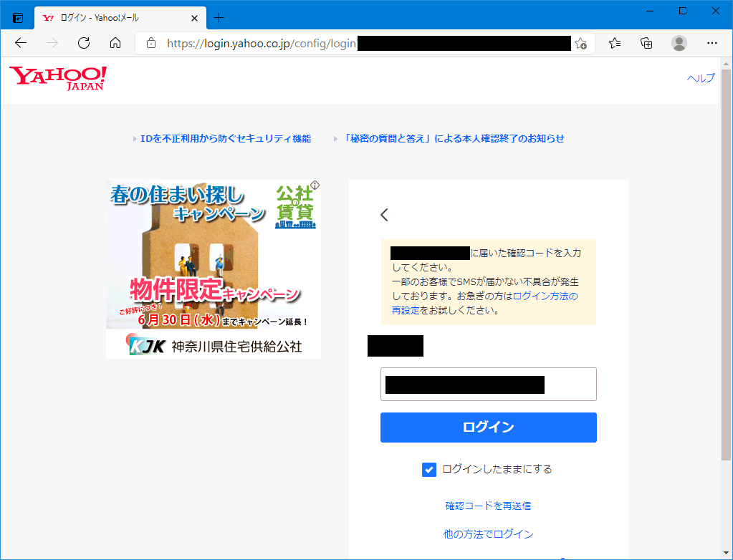This screenshot has height=560, width=733.
Task: Click the browser back arrow button
Action: coord(21,43)
